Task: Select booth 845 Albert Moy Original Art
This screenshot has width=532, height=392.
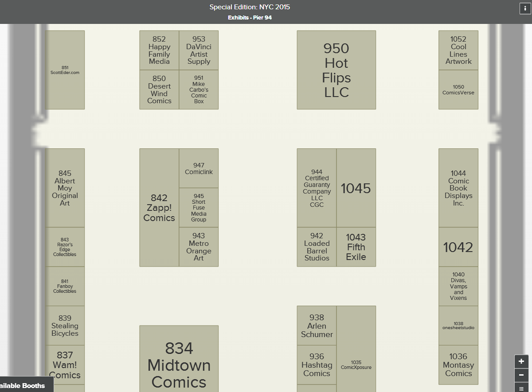Action: click(65, 188)
